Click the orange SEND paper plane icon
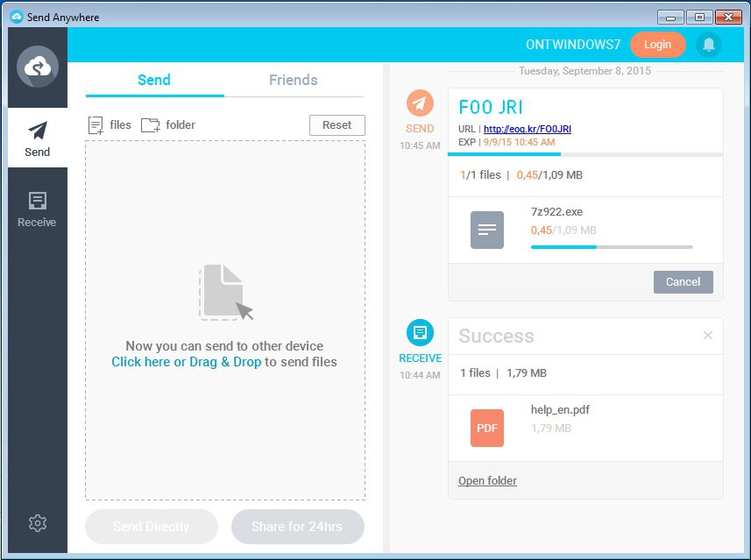751x560 pixels. [x=420, y=103]
